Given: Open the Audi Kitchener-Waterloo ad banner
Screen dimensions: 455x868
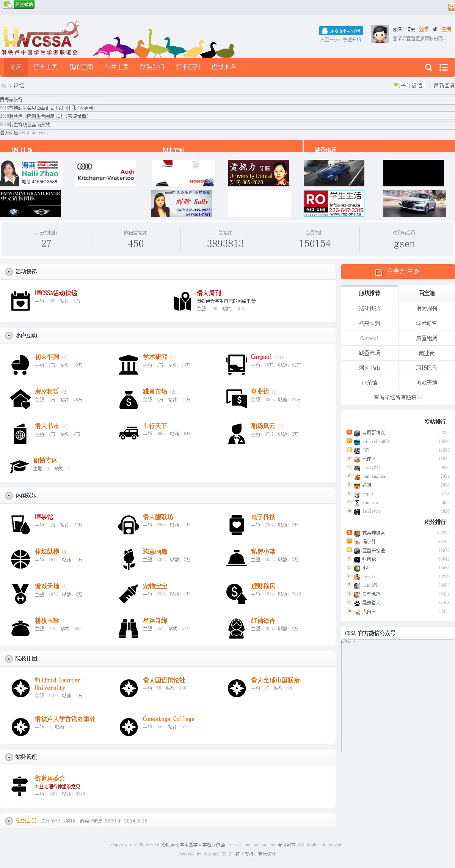Looking at the screenshot, I should coord(106,173).
